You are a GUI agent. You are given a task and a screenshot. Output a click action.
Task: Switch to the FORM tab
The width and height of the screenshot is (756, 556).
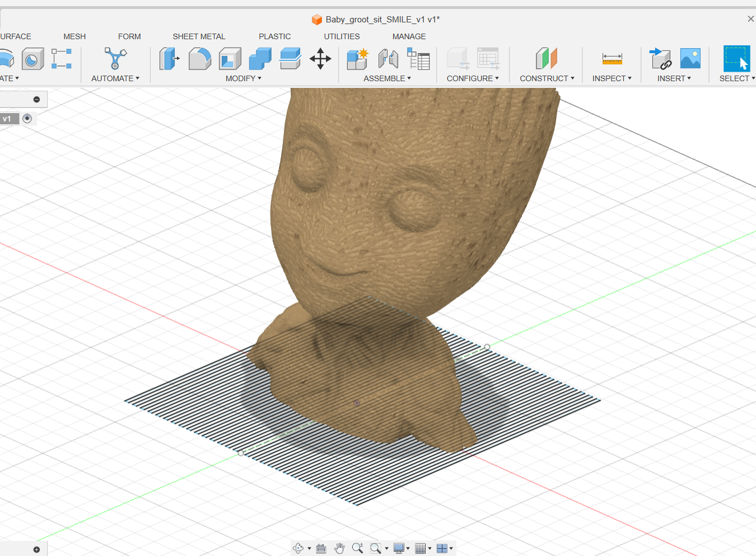click(x=129, y=36)
